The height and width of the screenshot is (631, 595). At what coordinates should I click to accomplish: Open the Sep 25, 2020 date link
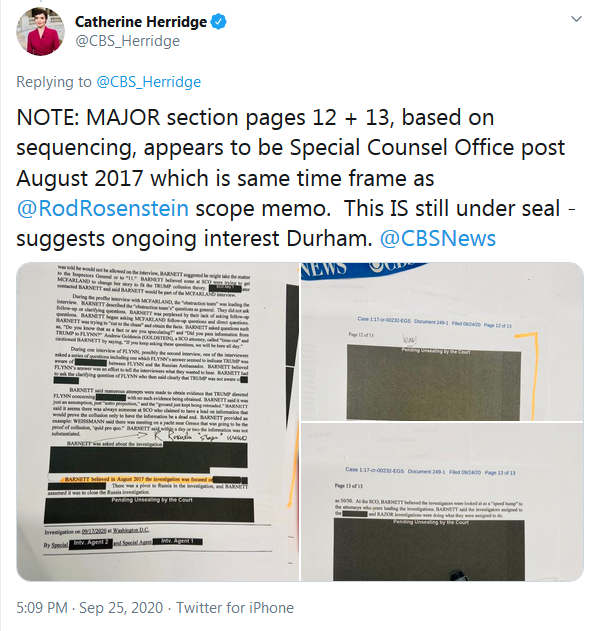tap(121, 608)
